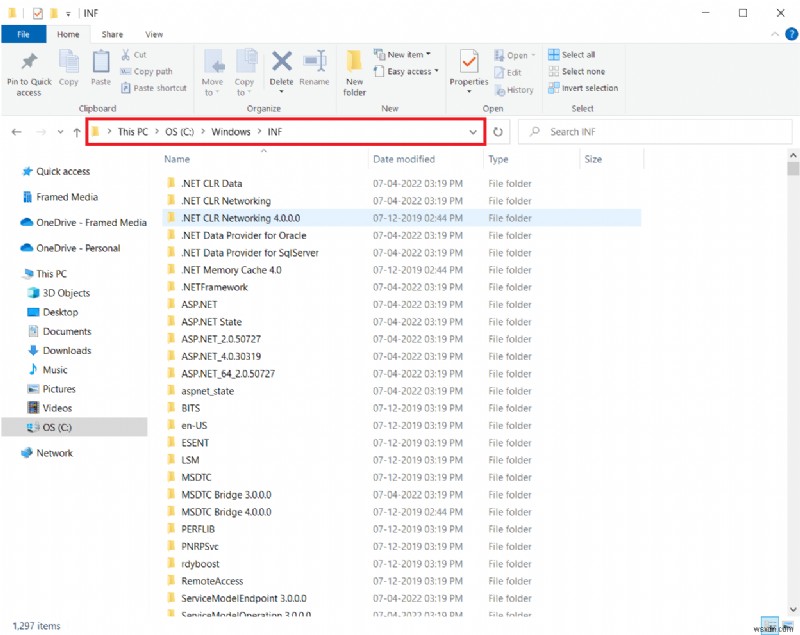This screenshot has height=635, width=800.
Task: Open the File menu tab
Action: [x=23, y=34]
